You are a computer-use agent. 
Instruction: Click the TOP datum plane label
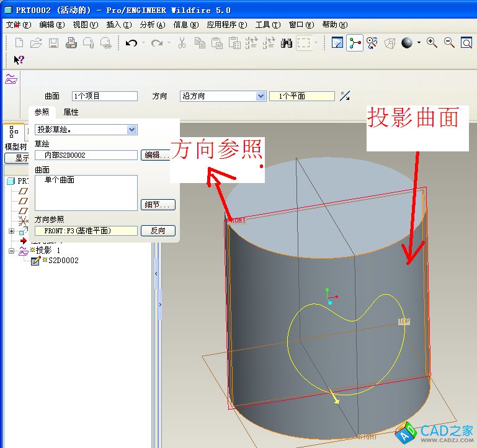pos(404,321)
